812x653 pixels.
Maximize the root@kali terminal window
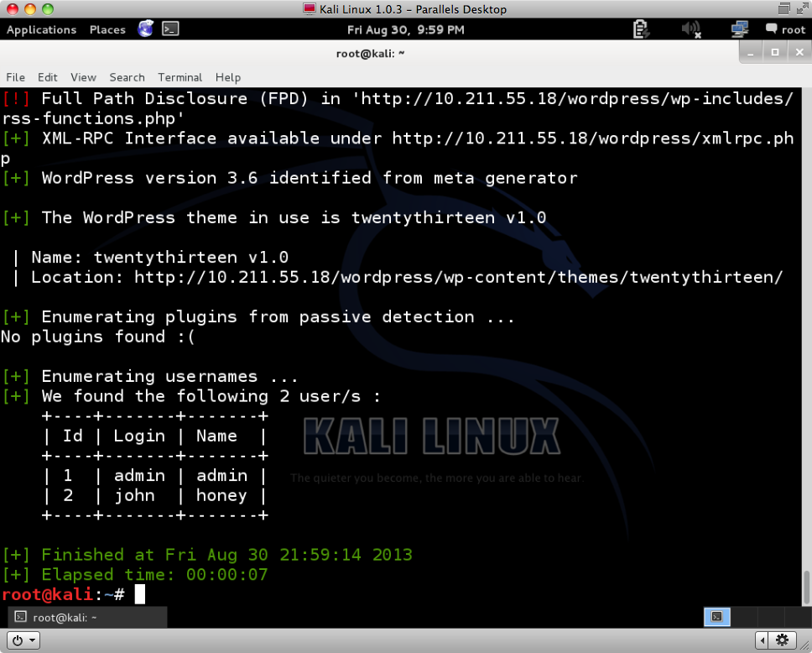point(775,52)
